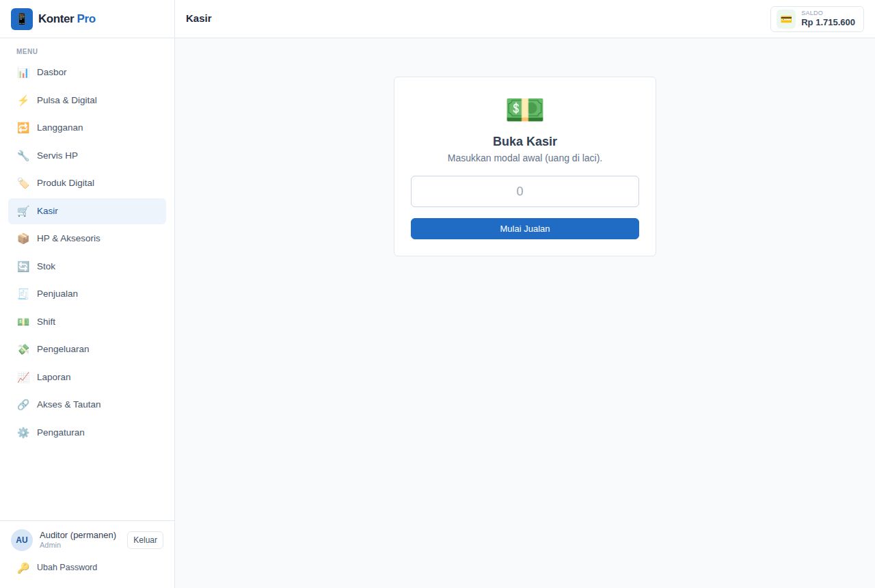Open the Stok menu item
Screen dimensions: 875x588
coord(87,267)
